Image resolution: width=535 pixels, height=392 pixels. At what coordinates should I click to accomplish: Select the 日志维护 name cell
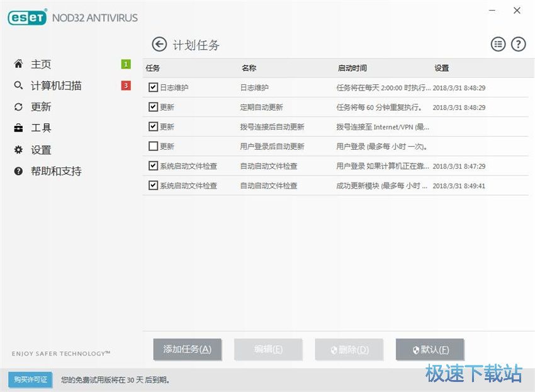pos(254,87)
